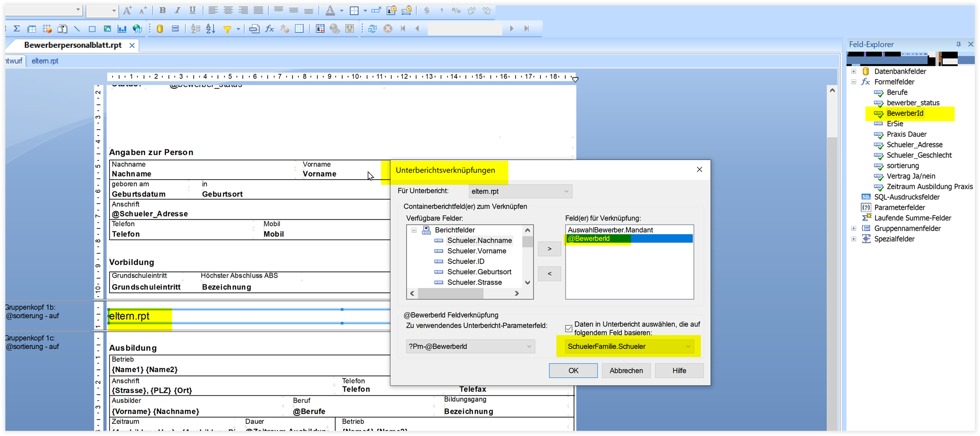
Task: Click the Abbrechen button
Action: coord(626,371)
